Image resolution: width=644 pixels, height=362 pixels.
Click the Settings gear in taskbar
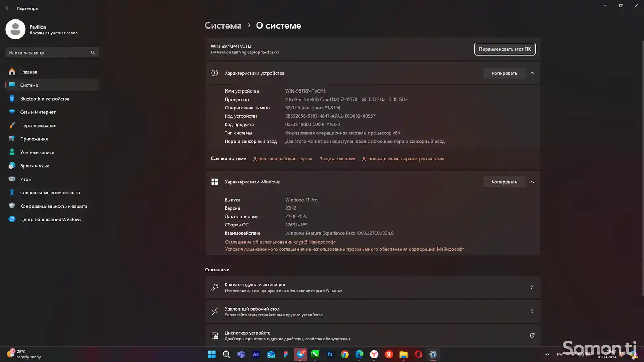433,354
